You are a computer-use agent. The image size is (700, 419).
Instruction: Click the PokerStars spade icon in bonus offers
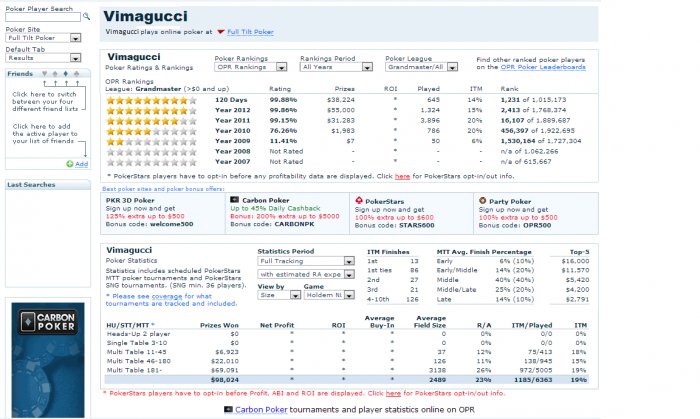[359, 200]
